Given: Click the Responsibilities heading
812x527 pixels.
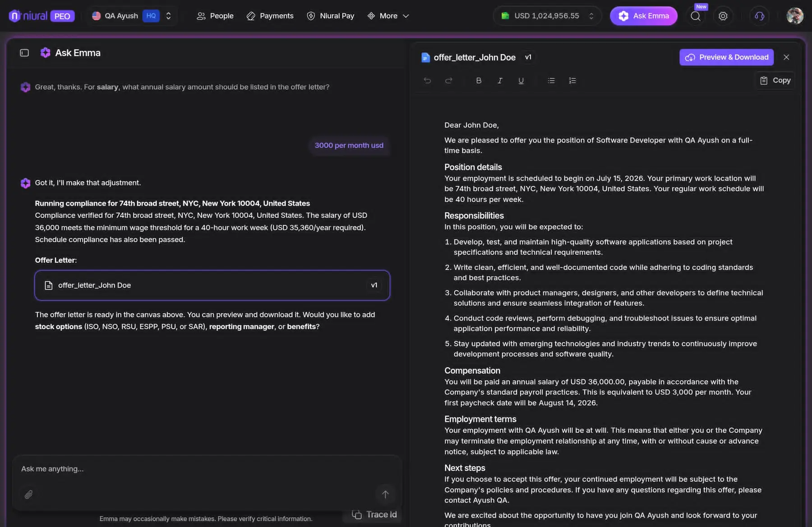Looking at the screenshot, I should point(474,215).
